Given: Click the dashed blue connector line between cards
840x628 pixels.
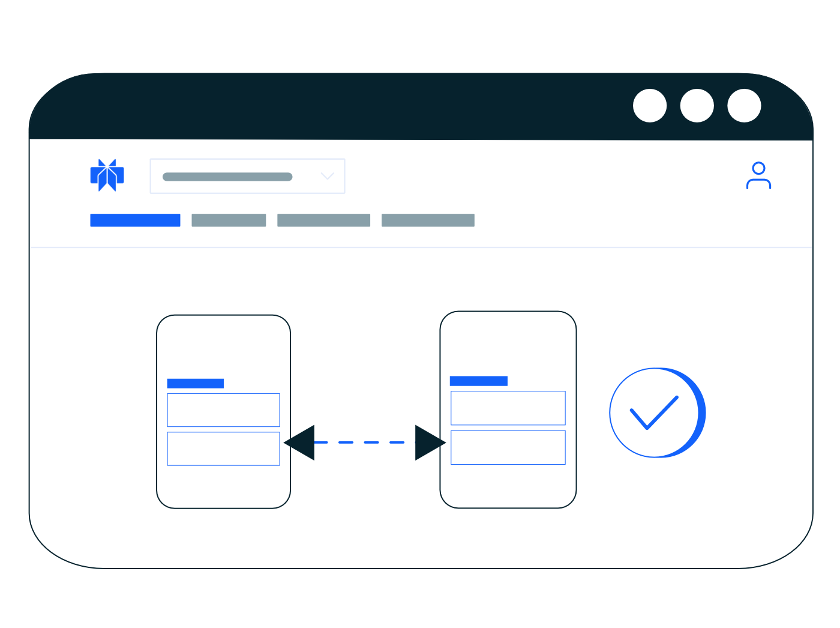Looking at the screenshot, I should [x=365, y=442].
